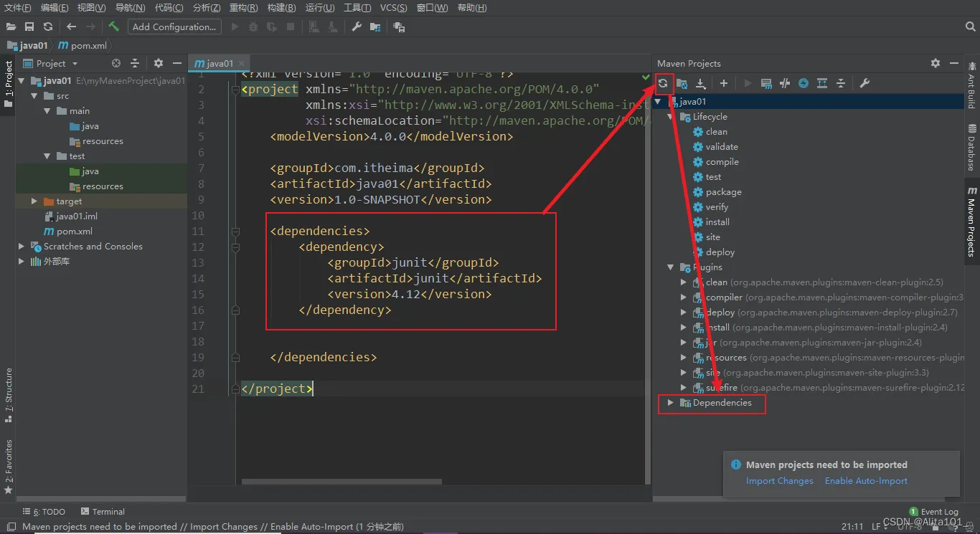Open 编辑(E) menu
980x534 pixels.
tap(55, 8)
